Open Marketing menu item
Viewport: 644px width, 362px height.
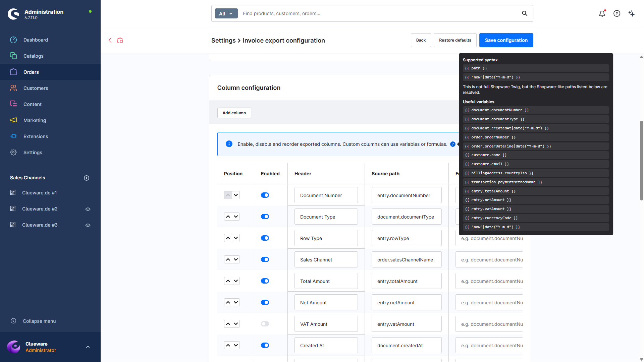pyautogui.click(x=50, y=120)
